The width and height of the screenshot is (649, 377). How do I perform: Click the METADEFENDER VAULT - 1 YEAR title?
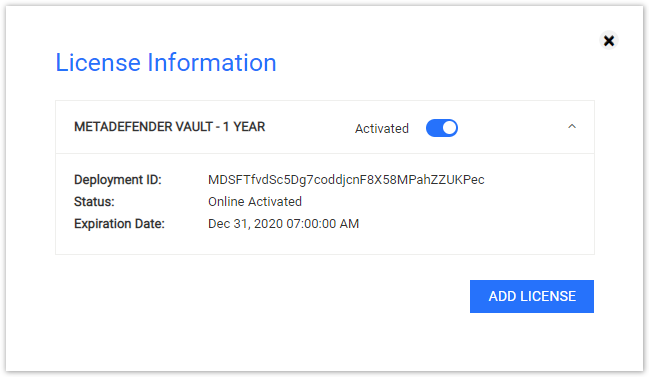tap(169, 127)
